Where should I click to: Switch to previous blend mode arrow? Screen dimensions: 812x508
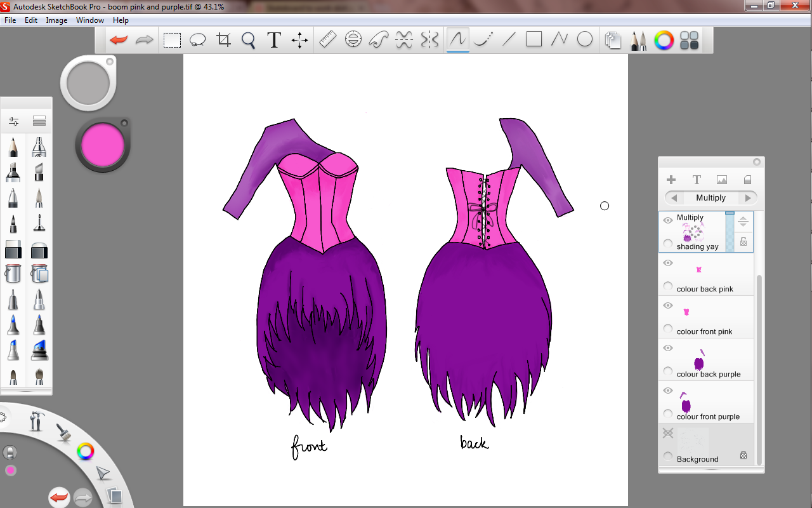pyautogui.click(x=674, y=197)
